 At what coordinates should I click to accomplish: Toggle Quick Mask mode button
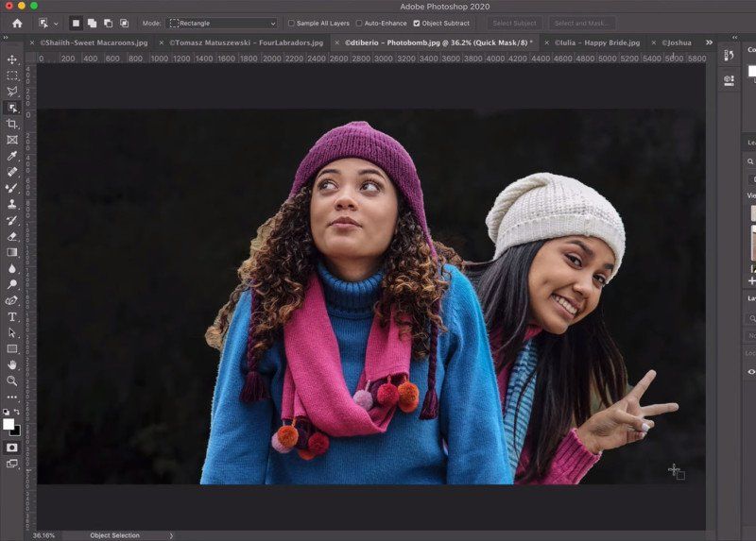pos(12,448)
